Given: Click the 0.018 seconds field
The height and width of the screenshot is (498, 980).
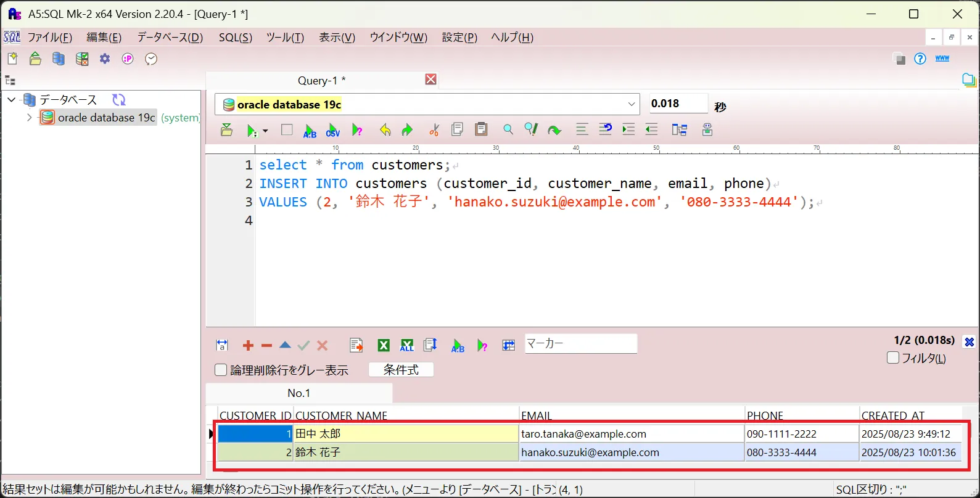Looking at the screenshot, I should tap(678, 104).
